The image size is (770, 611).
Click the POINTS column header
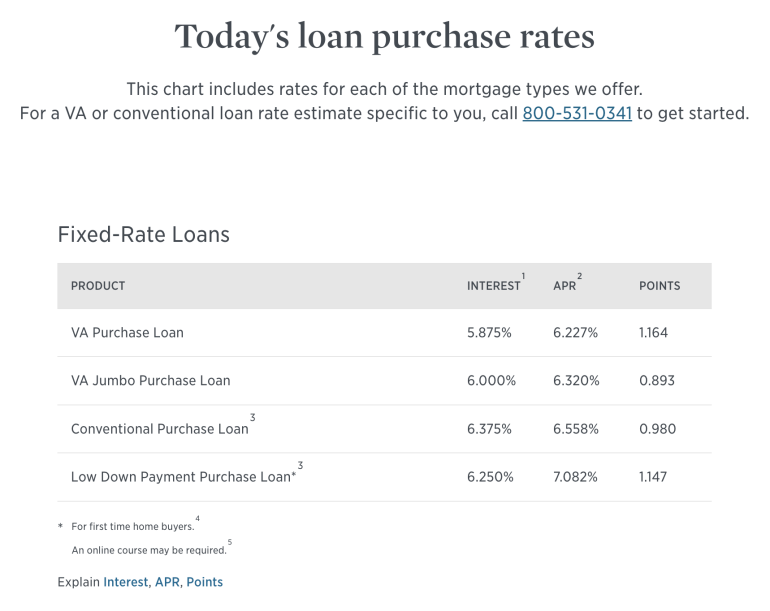pos(659,286)
